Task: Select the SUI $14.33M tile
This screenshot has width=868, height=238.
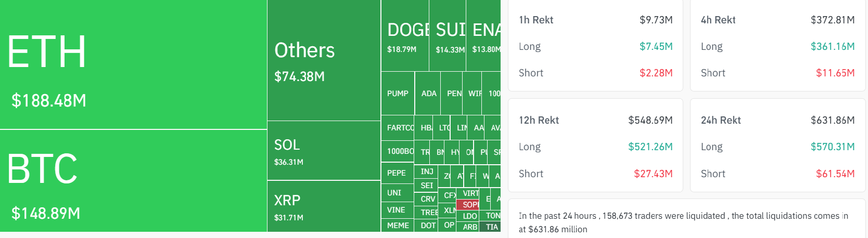Action: pyautogui.click(x=448, y=36)
